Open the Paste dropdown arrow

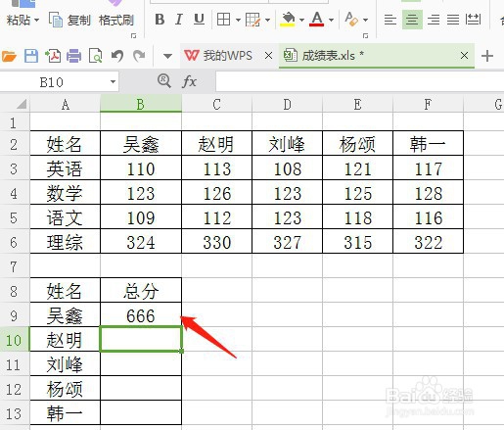(36, 21)
